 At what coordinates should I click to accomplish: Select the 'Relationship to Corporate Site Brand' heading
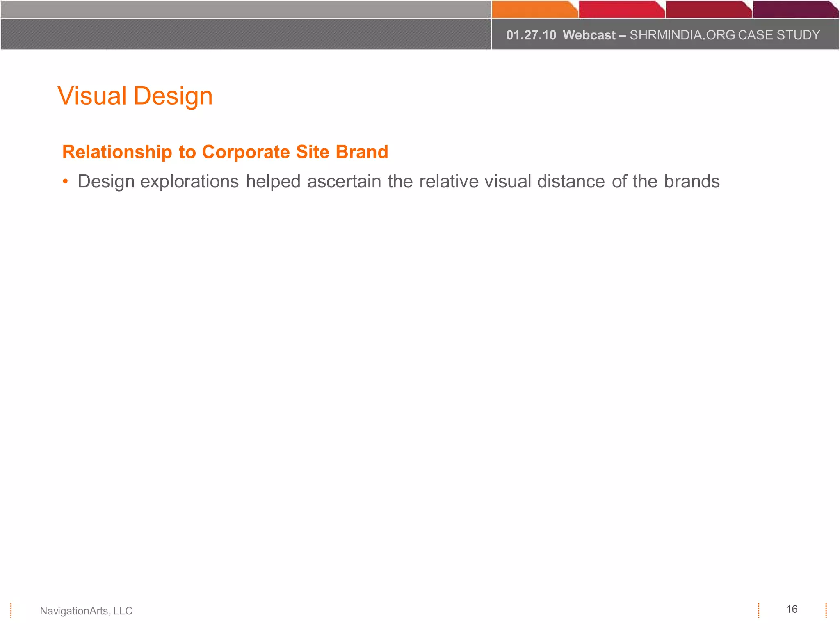[x=225, y=152]
